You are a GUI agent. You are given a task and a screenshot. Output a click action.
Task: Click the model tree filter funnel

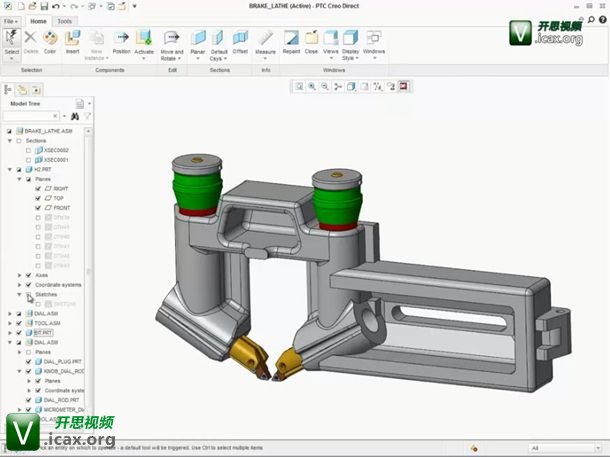click(88, 116)
